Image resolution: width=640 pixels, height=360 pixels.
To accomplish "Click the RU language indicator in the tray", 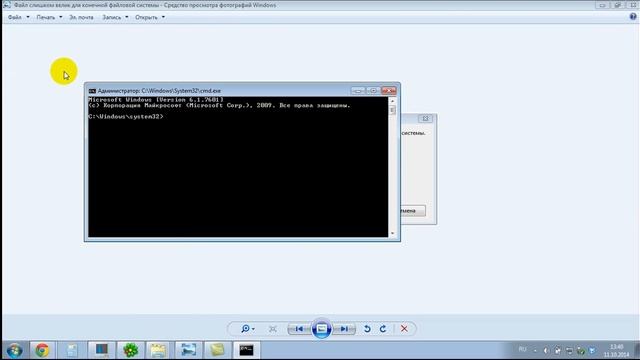I will (x=522, y=349).
